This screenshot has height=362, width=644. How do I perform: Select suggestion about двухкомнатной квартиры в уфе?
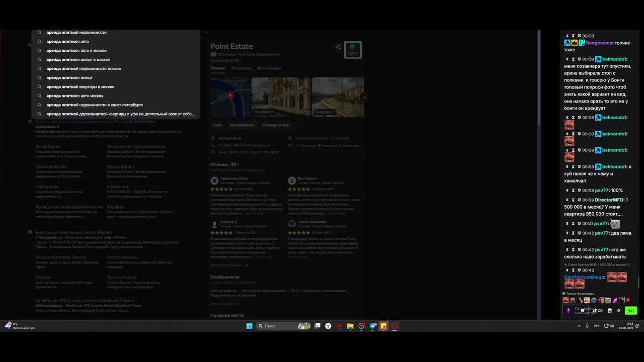116,114
